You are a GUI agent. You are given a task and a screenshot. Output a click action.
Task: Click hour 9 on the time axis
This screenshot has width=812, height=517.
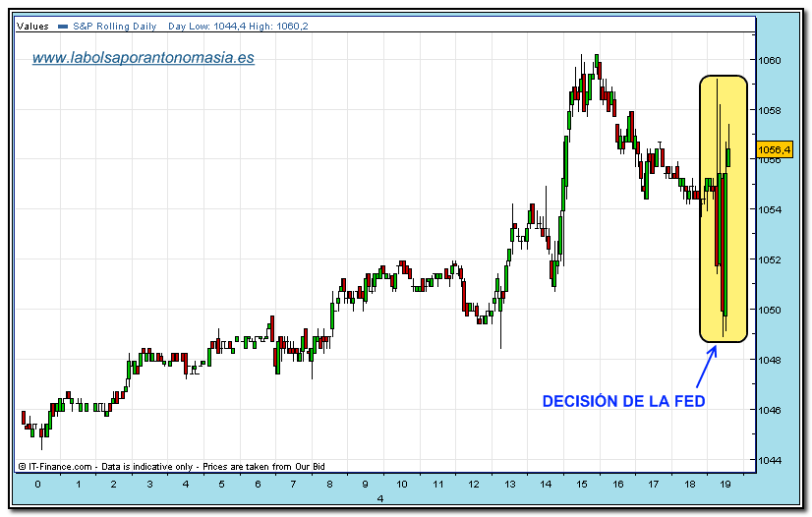[x=365, y=485]
